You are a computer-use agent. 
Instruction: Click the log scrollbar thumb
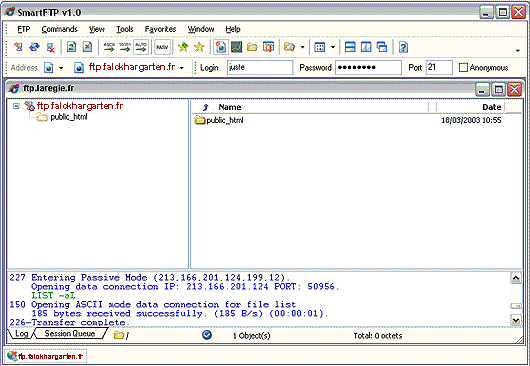tap(516, 306)
